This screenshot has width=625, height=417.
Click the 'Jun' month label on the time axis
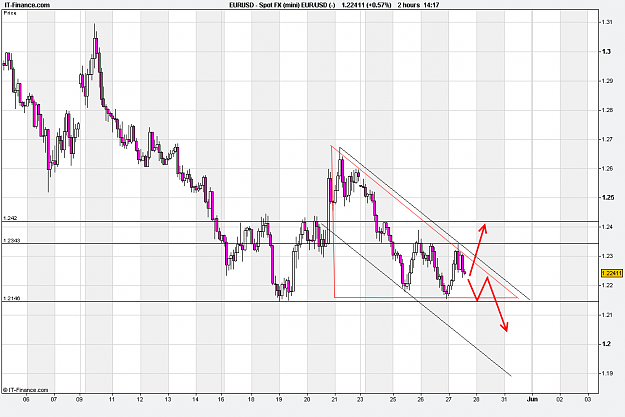(532, 399)
